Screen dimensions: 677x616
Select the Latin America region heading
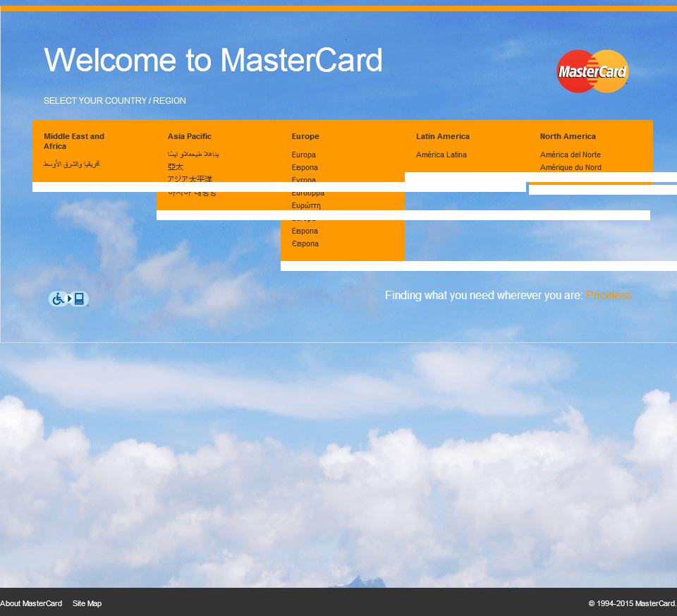(443, 136)
